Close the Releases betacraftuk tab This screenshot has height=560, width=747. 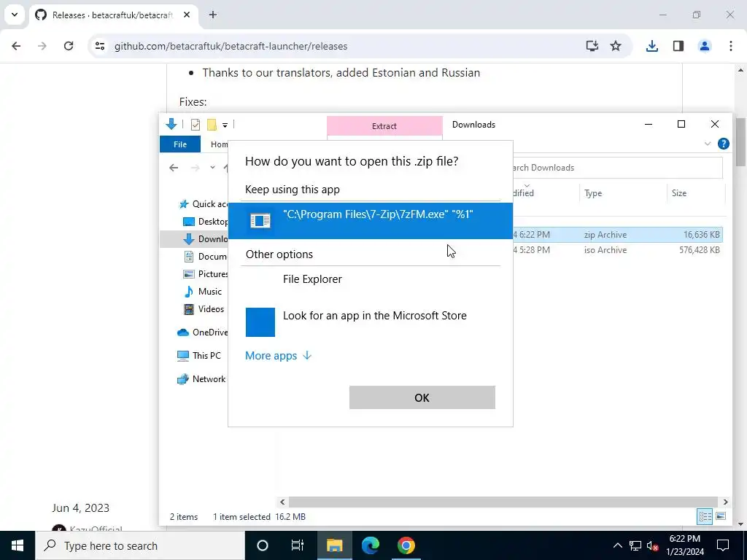pyautogui.click(x=187, y=15)
